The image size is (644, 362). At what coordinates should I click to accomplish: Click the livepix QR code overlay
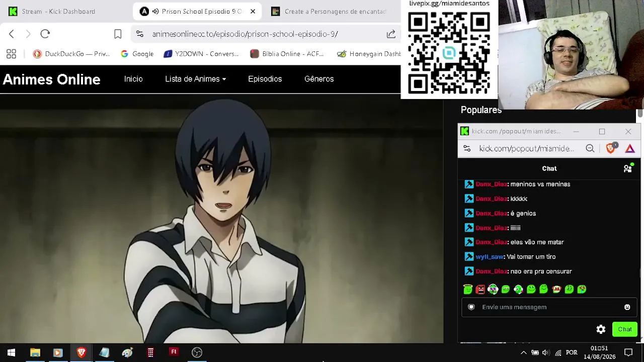449,53
